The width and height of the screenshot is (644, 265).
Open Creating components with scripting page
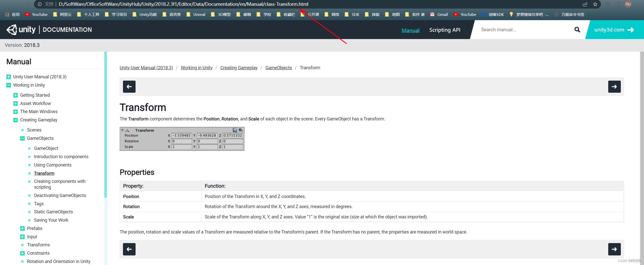[x=60, y=184]
